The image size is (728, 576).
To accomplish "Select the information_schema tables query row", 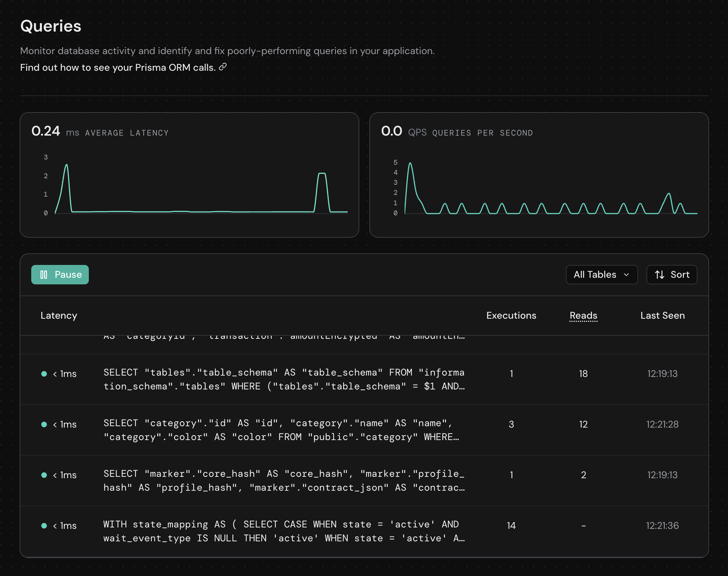I will pyautogui.click(x=364, y=379).
